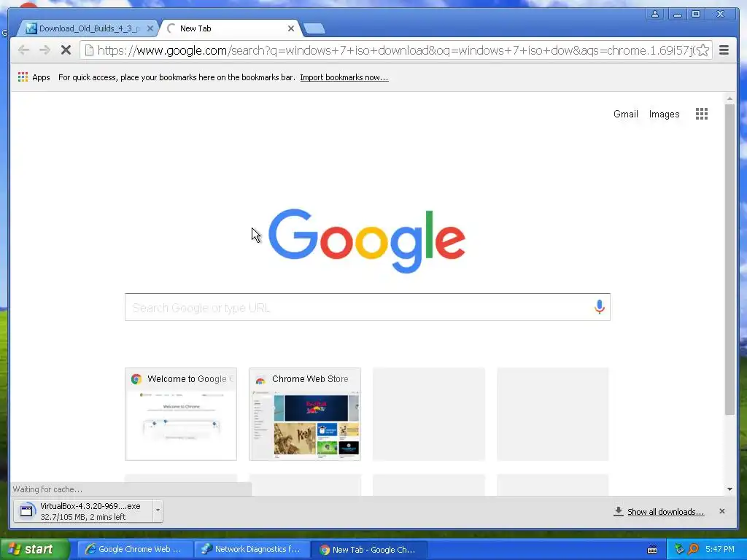This screenshot has height=560, width=747.
Task: Click the Google logo
Action: coord(367,240)
